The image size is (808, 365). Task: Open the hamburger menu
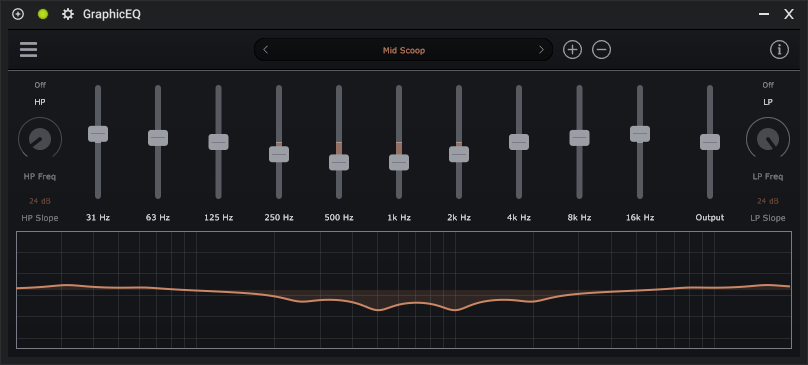(28, 50)
